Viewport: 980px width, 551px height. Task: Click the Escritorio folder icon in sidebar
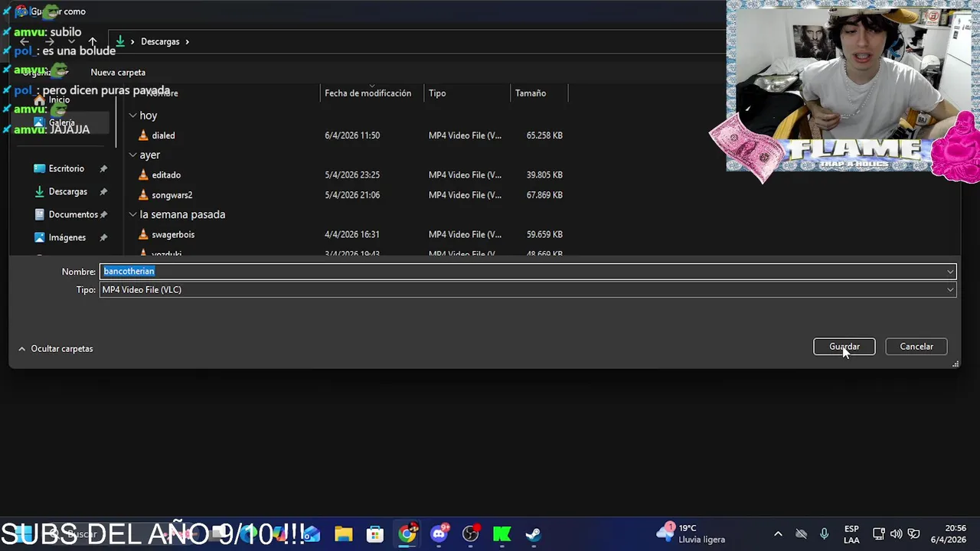coord(40,169)
